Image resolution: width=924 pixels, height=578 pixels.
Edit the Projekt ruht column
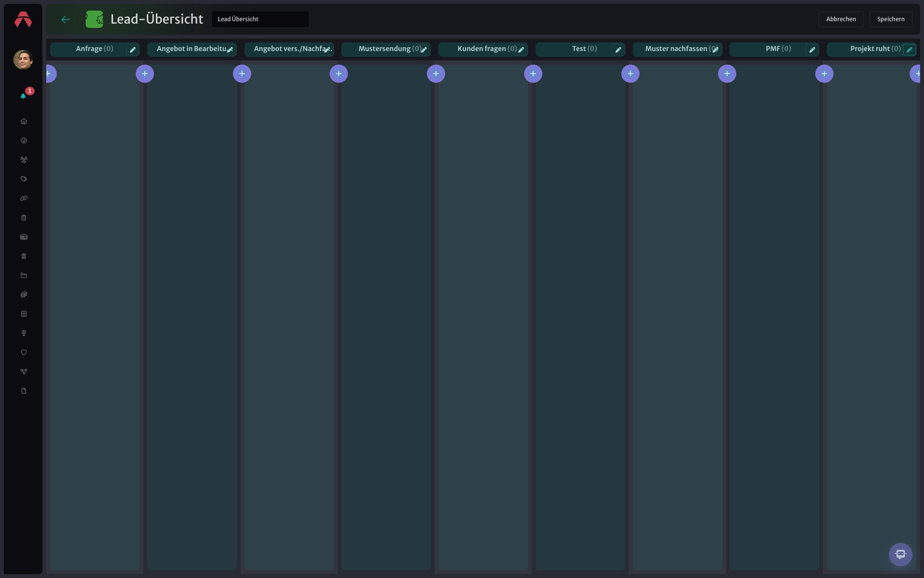910,50
